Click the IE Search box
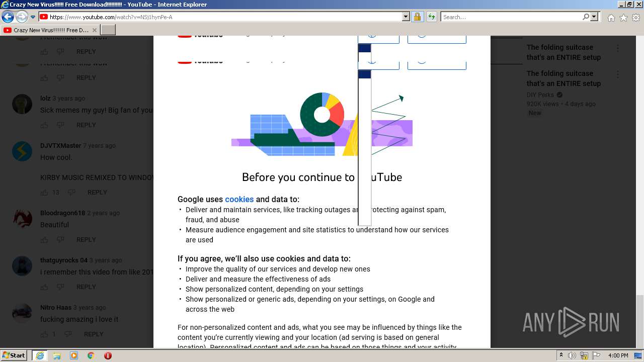The image size is (644, 362). tap(511, 17)
